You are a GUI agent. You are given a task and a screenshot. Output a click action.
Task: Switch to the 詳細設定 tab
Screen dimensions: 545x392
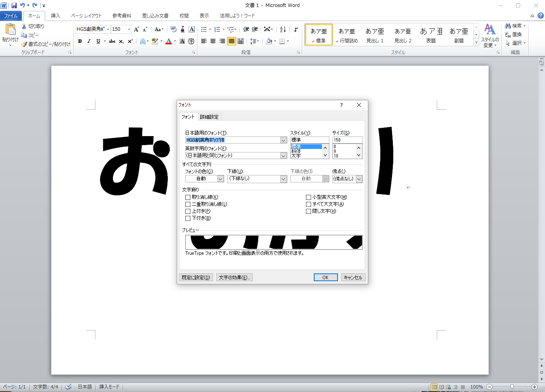tap(209, 116)
